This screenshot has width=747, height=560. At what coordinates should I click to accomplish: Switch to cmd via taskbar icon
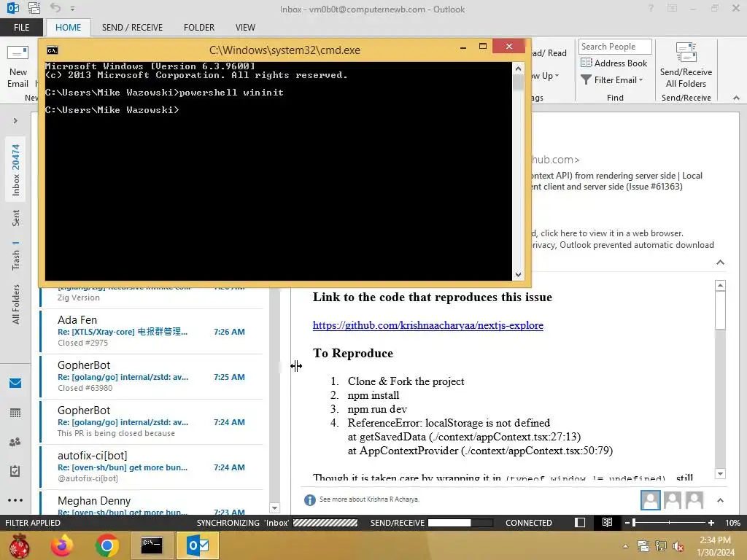(152, 545)
